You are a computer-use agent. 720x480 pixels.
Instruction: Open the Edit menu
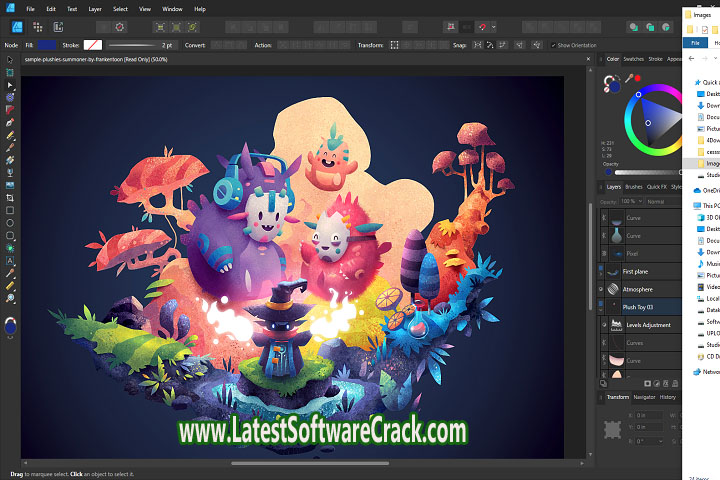(51, 9)
